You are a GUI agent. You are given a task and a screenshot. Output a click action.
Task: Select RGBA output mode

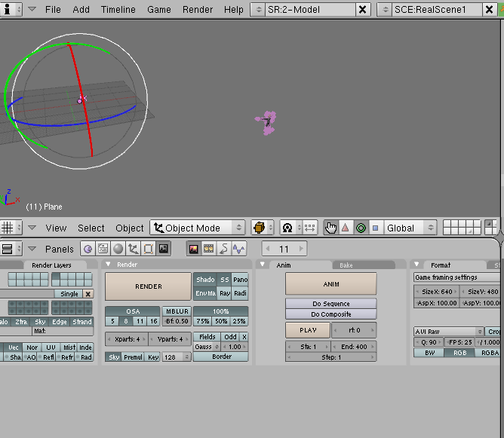(489, 353)
